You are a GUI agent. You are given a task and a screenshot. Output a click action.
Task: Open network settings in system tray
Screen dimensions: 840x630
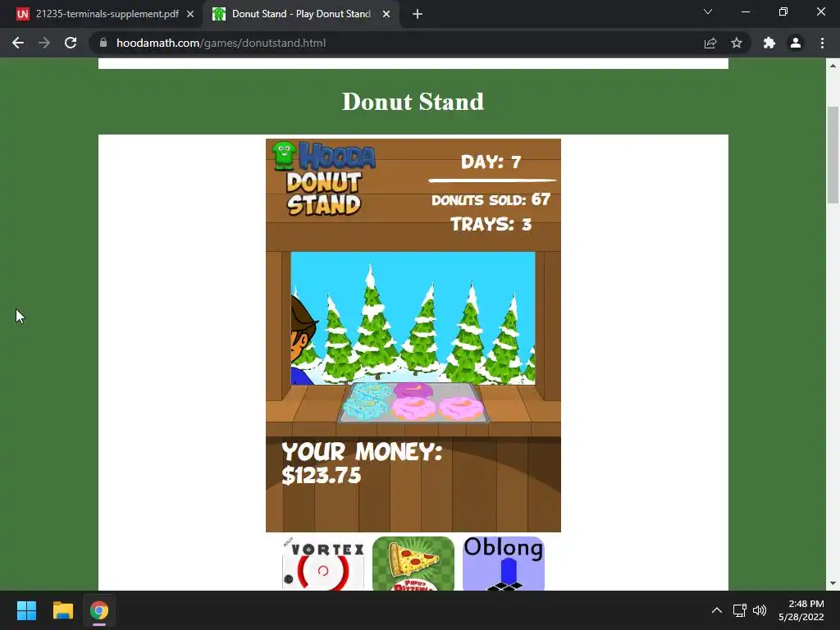point(740,610)
